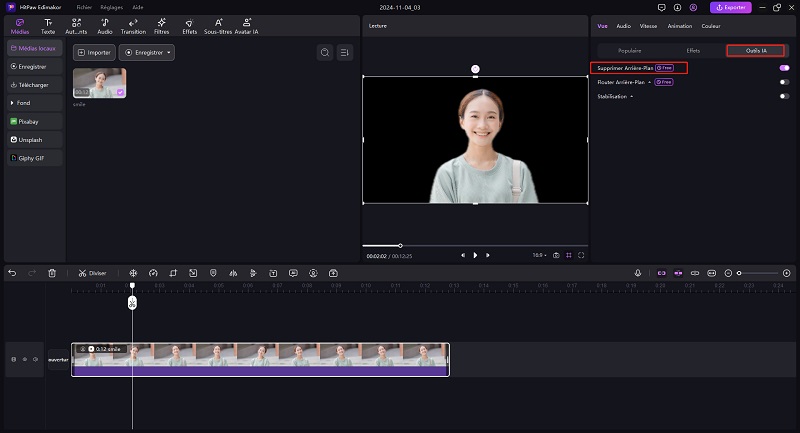This screenshot has height=433, width=800.
Task: Search media with the magnifier icon
Action: point(324,52)
